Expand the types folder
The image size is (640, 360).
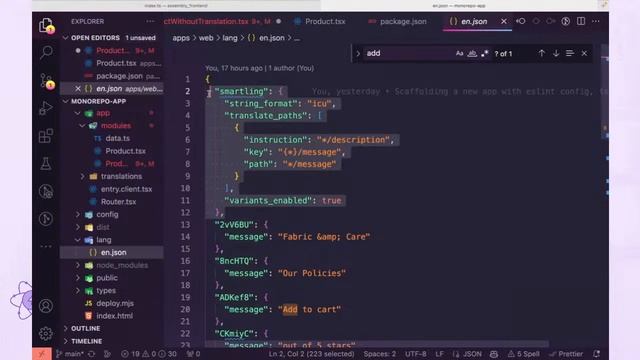tap(78, 290)
